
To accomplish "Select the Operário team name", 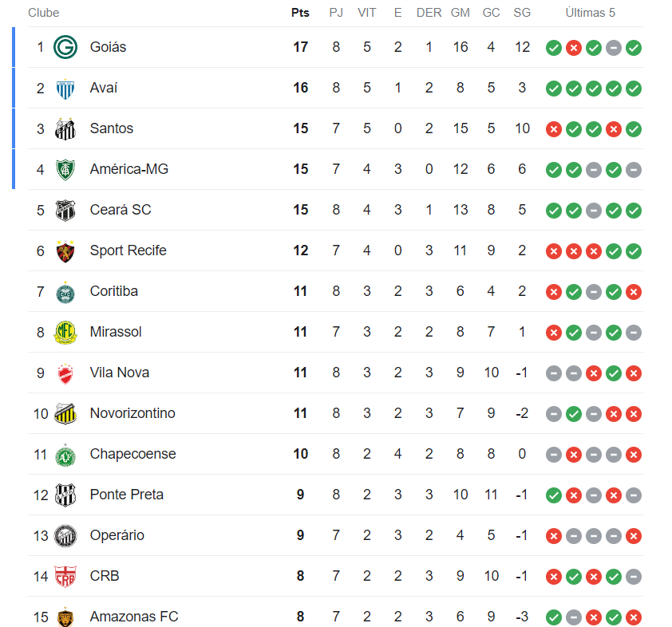I will (117, 535).
